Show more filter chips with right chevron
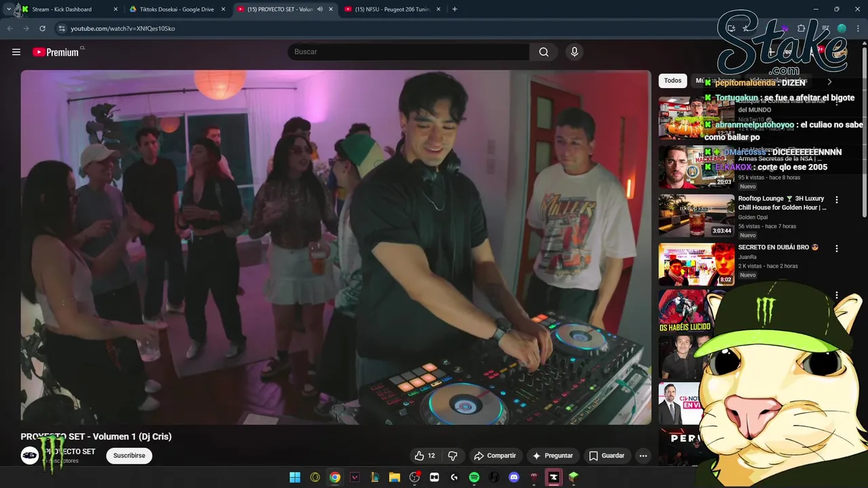 click(829, 81)
